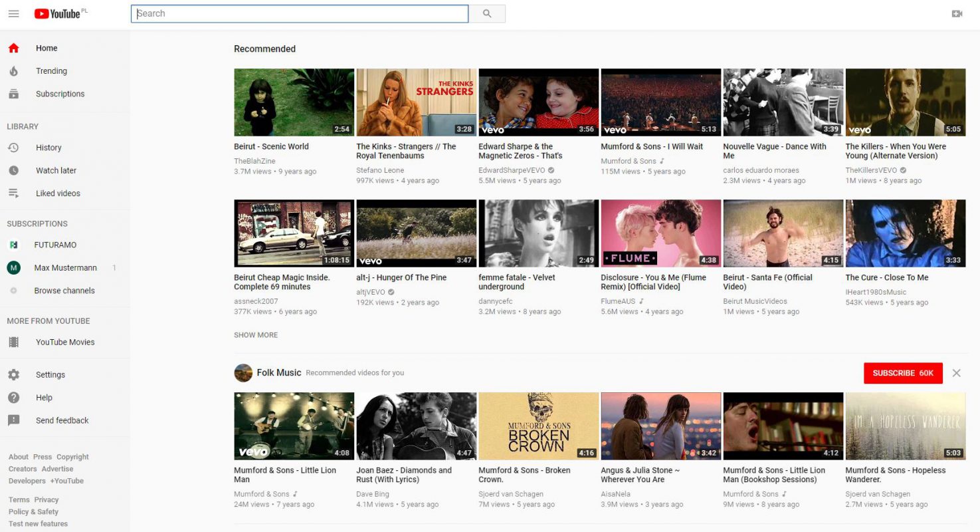The height and width of the screenshot is (532, 980).
Task: Open the Privacy footer link
Action: pos(47,499)
